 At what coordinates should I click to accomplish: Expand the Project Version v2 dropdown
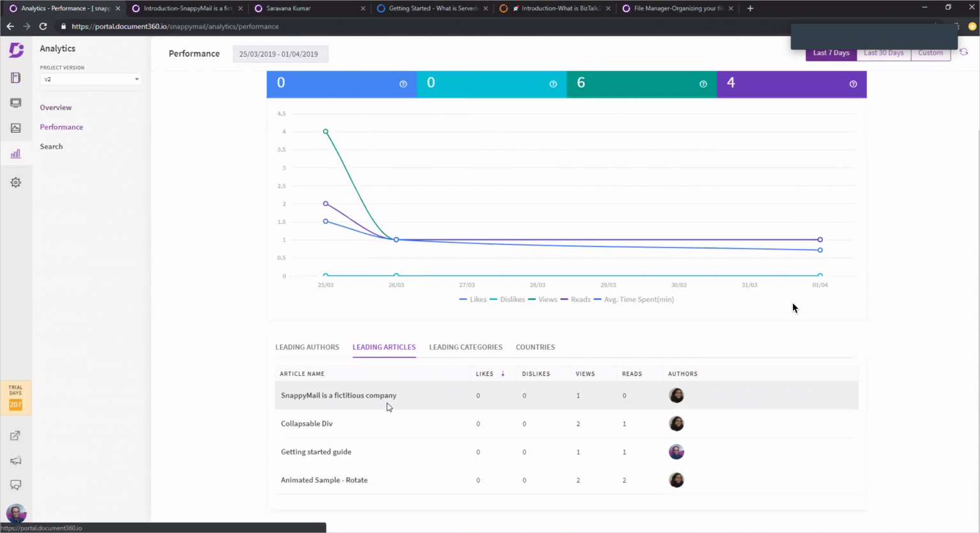pyautogui.click(x=91, y=79)
